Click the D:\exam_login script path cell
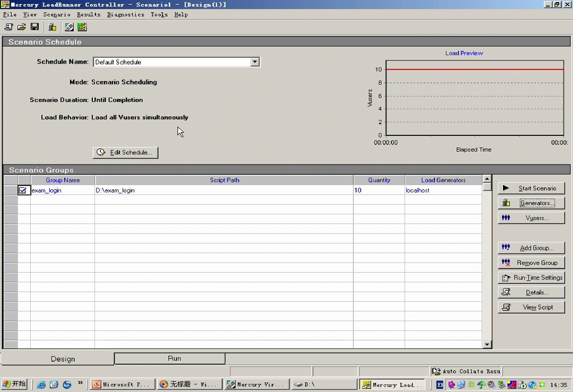This screenshot has height=392, width=573. click(224, 190)
